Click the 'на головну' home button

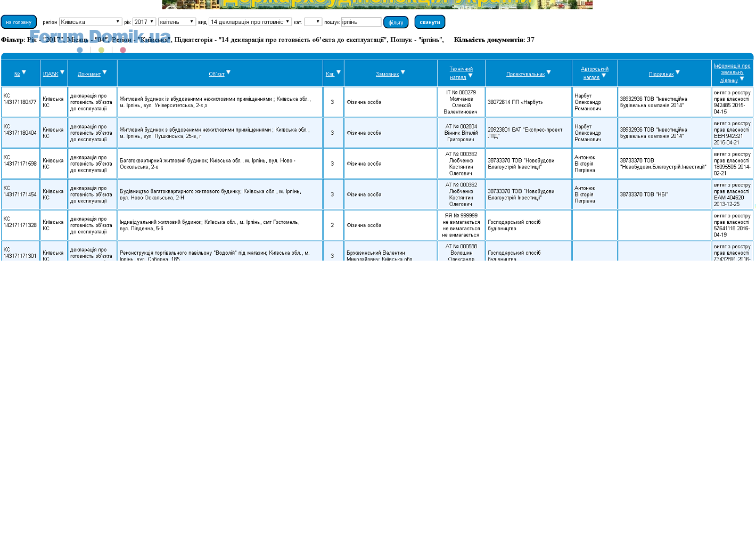click(19, 22)
